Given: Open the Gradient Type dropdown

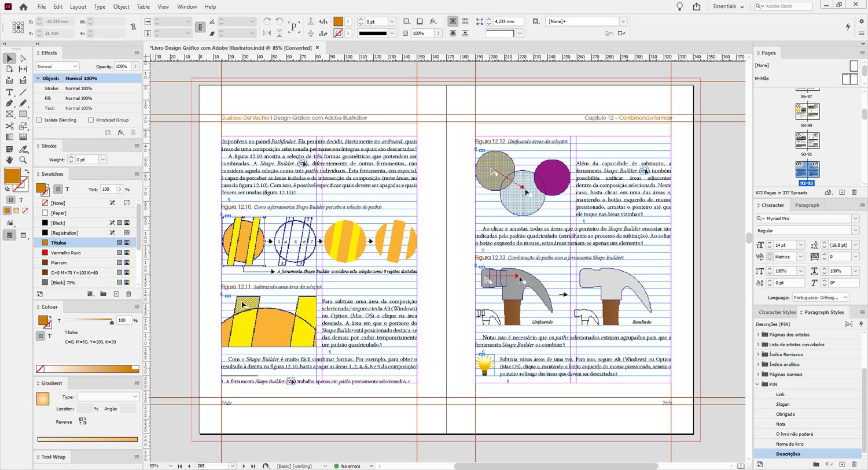Looking at the screenshot, I should 108,397.
